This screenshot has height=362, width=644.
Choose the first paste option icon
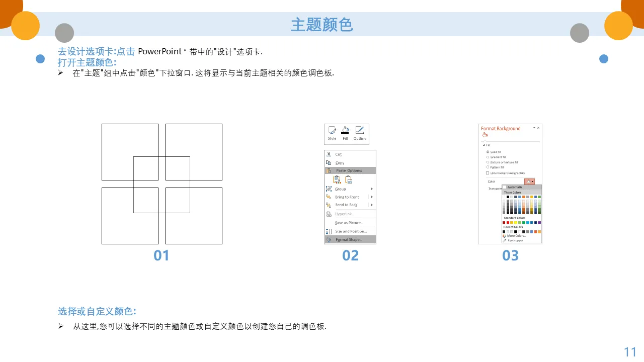337,179
